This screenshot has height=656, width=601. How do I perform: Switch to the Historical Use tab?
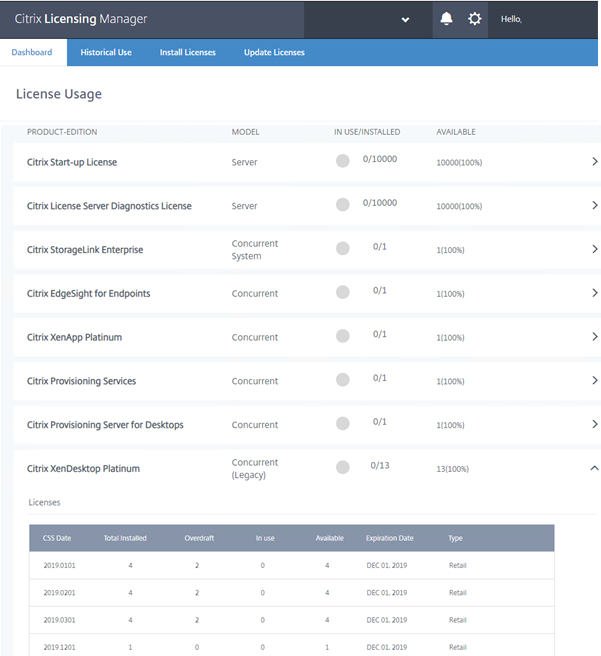(106, 52)
